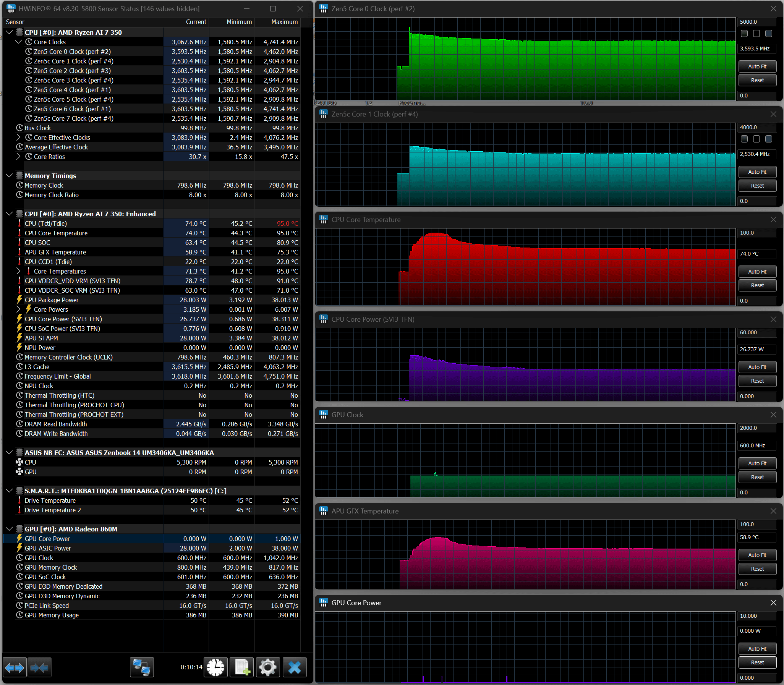Expand the Core Effective Clocks group
Screen dimensions: 784x685
coord(18,137)
